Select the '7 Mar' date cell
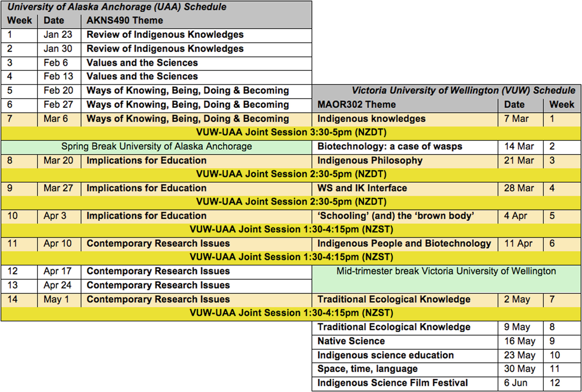Image resolution: width=582 pixels, height=392 pixels. tap(520, 119)
